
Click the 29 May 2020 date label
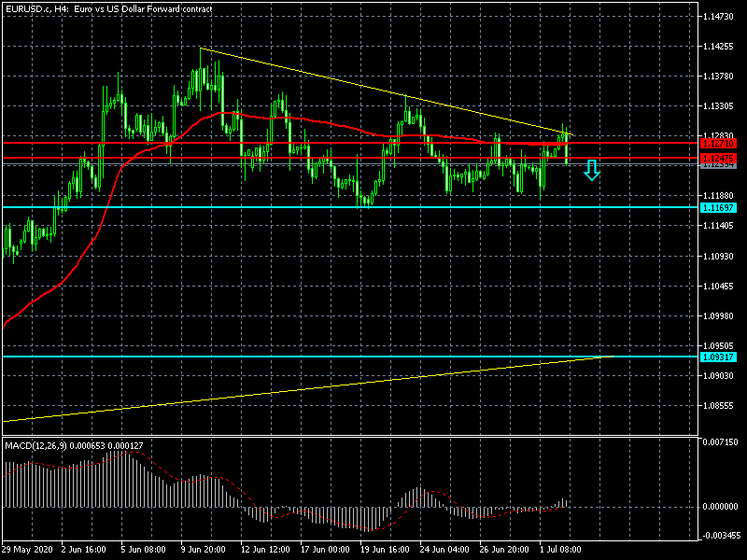[27, 550]
